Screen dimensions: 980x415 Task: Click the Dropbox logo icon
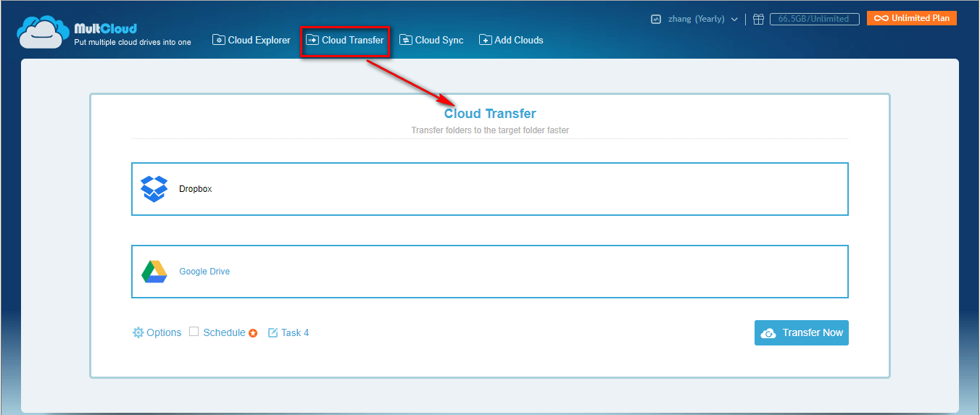click(154, 188)
